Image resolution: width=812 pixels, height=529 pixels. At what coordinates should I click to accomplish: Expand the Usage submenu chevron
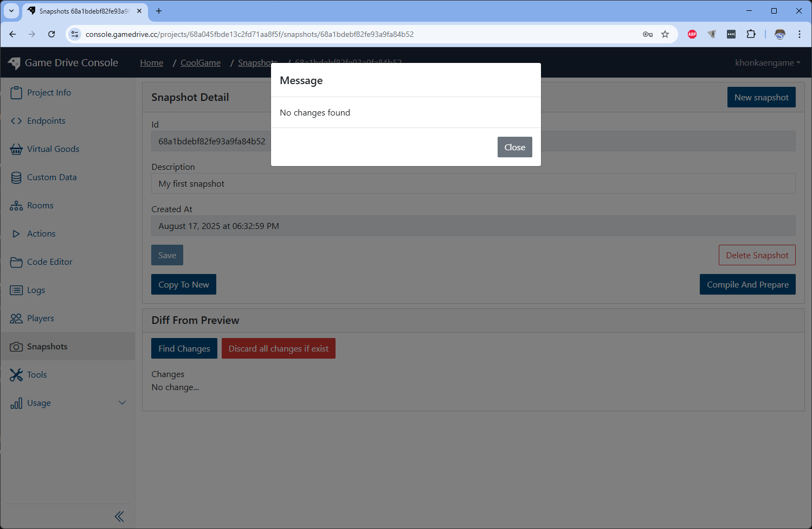pos(122,403)
